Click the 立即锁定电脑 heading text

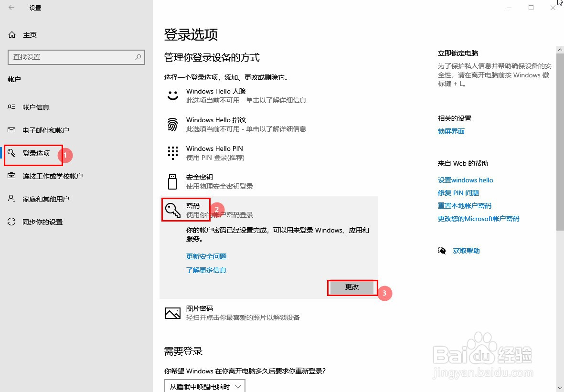(x=458, y=53)
